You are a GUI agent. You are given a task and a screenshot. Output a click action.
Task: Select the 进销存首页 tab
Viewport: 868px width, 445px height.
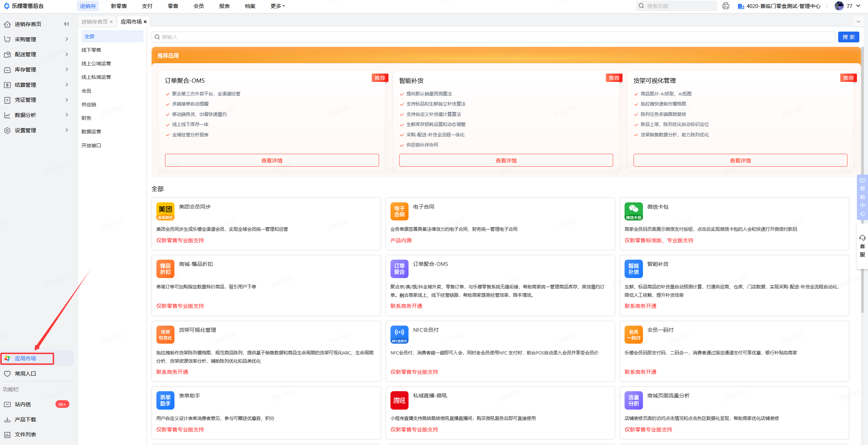click(x=94, y=22)
